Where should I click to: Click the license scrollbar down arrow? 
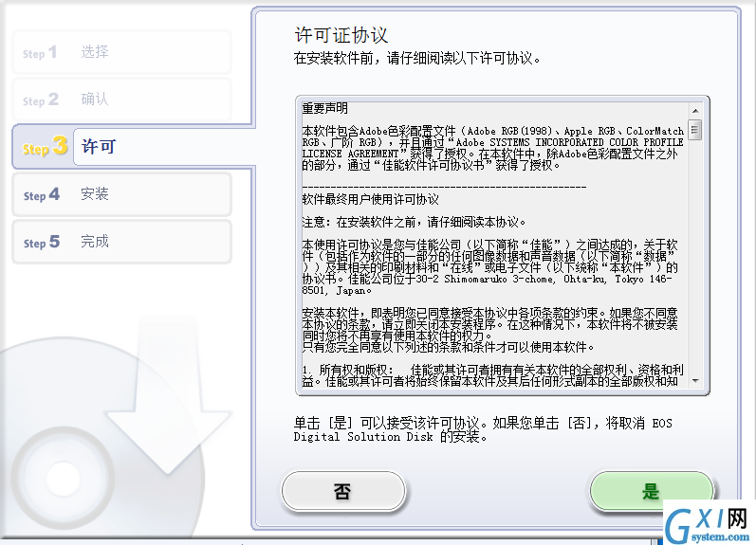click(694, 381)
